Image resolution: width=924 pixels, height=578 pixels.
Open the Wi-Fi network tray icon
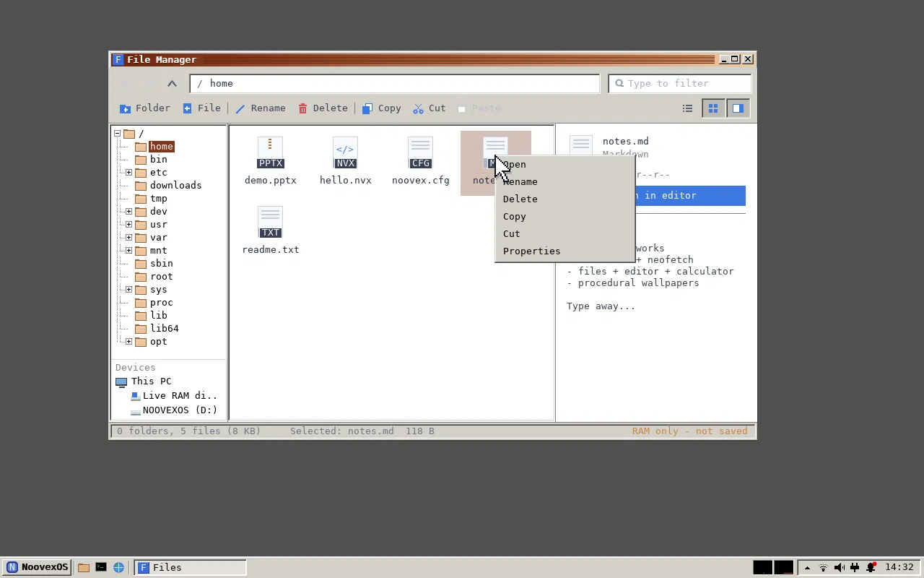(x=823, y=568)
